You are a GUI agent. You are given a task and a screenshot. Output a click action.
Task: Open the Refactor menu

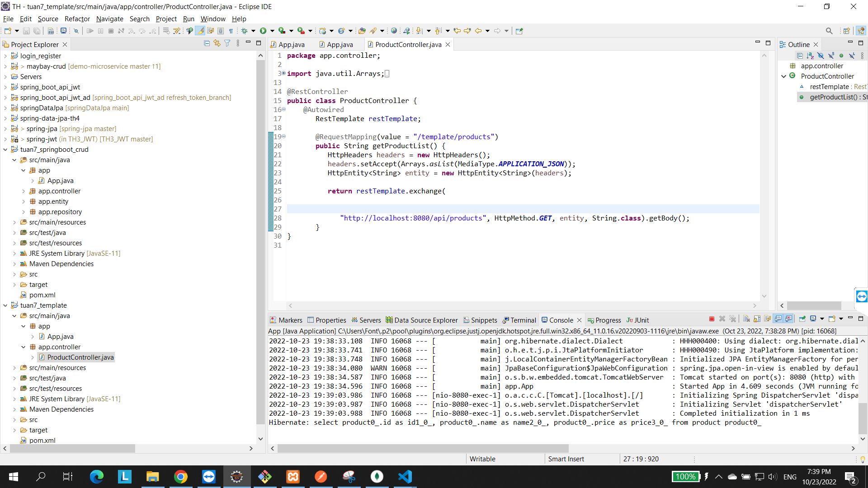[x=77, y=19]
